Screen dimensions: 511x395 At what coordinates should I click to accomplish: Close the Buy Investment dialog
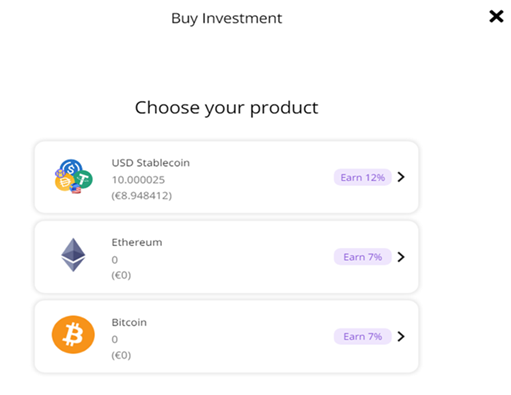point(496,16)
